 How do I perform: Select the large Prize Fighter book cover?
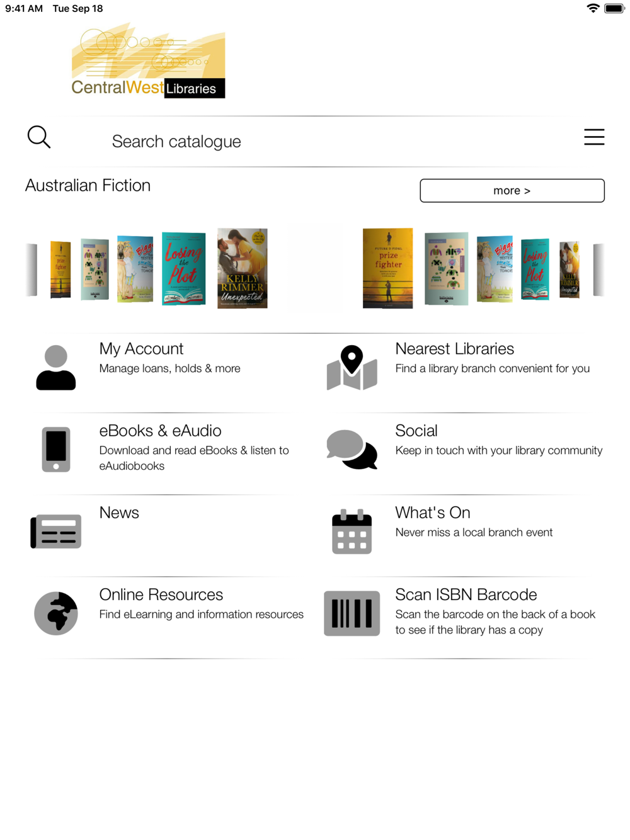point(388,268)
